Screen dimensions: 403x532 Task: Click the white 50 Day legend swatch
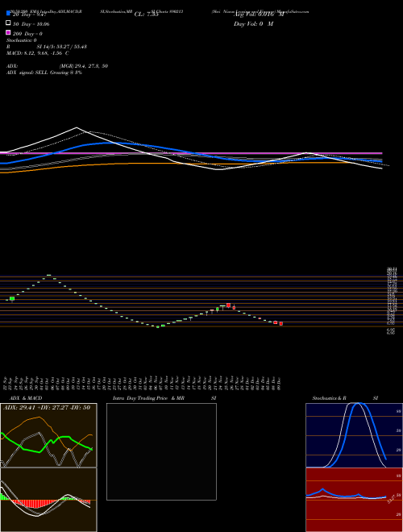[9, 23]
